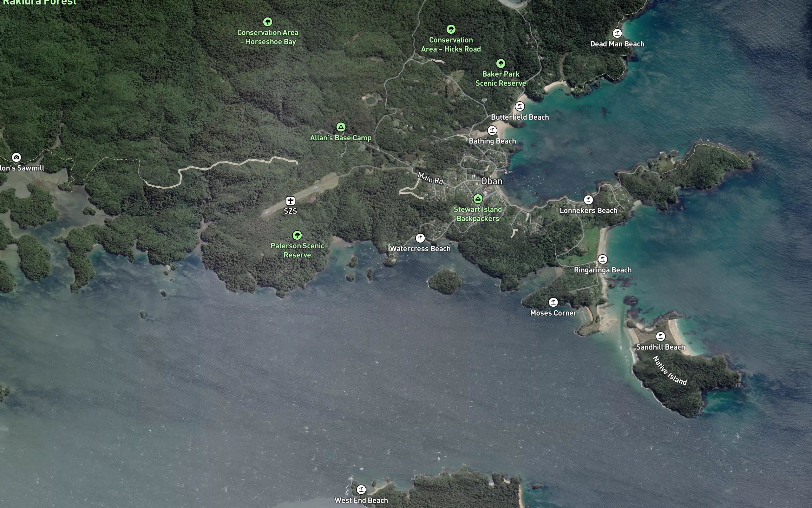
Task: Click the Conservation Area Hicks Road icon
Action: (451, 29)
